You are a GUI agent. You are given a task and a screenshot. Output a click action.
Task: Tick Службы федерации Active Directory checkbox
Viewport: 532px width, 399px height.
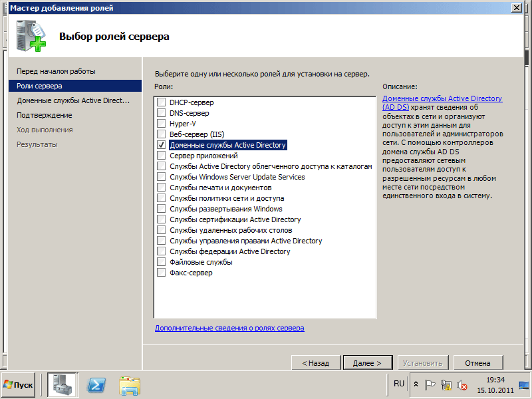161,251
